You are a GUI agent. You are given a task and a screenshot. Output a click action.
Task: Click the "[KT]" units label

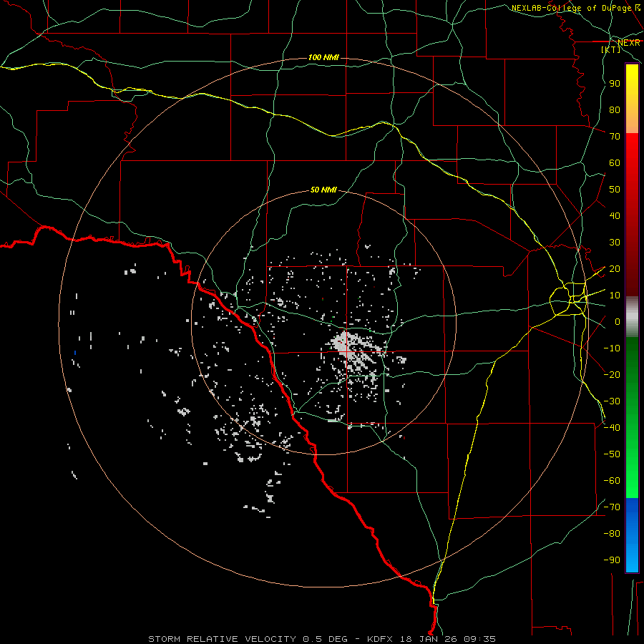(611, 49)
